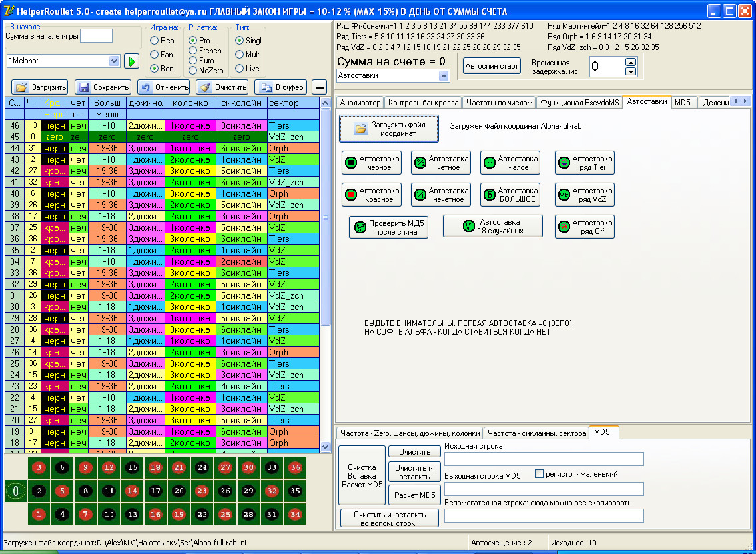The image size is (756, 554).
Task: Open the 1Melonati dropdown list
Action: pyautogui.click(x=113, y=61)
